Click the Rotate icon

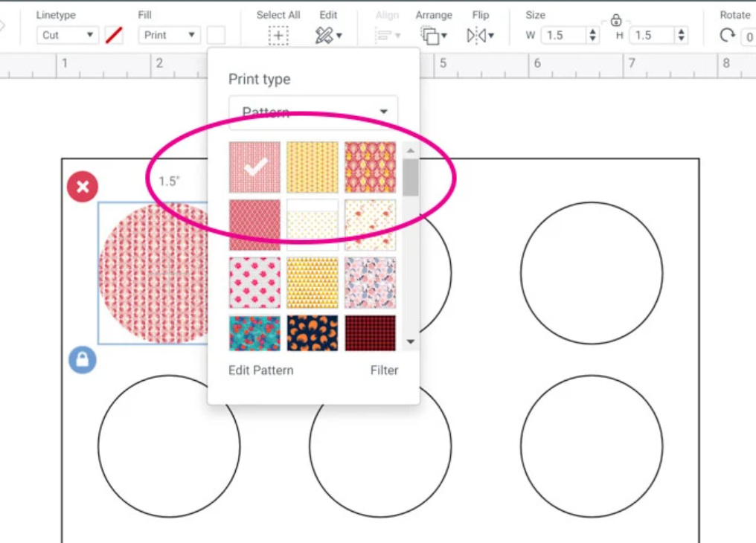[726, 35]
